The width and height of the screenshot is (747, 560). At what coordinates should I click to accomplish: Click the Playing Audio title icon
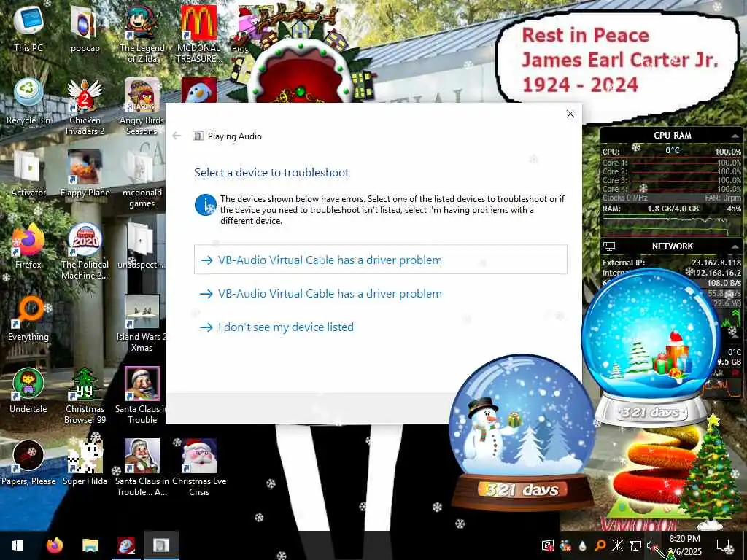(198, 136)
